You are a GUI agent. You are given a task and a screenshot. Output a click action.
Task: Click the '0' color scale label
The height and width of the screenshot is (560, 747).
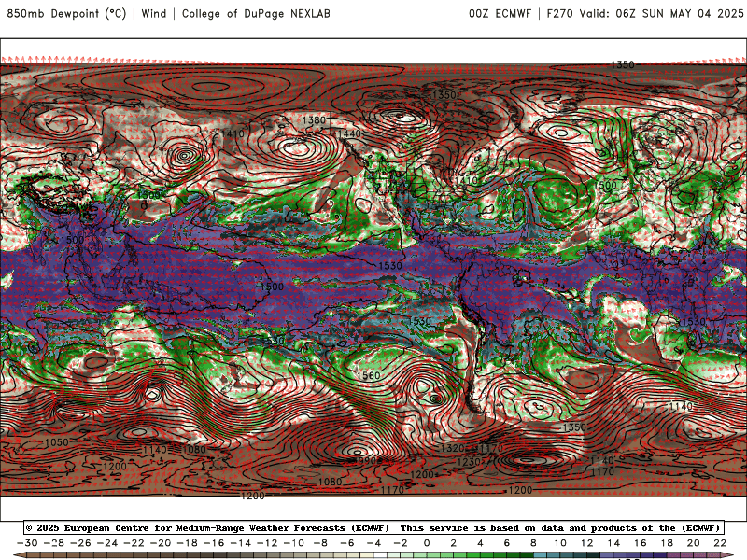(427, 543)
